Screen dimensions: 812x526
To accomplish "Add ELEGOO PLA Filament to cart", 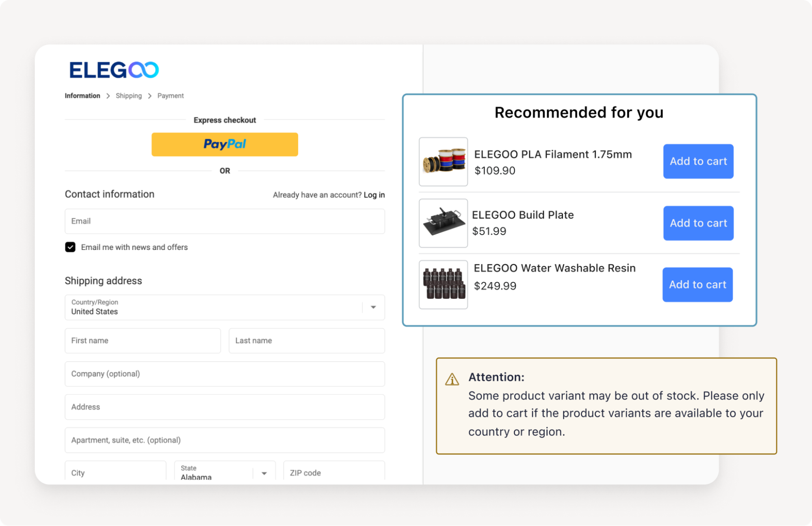I will point(698,161).
